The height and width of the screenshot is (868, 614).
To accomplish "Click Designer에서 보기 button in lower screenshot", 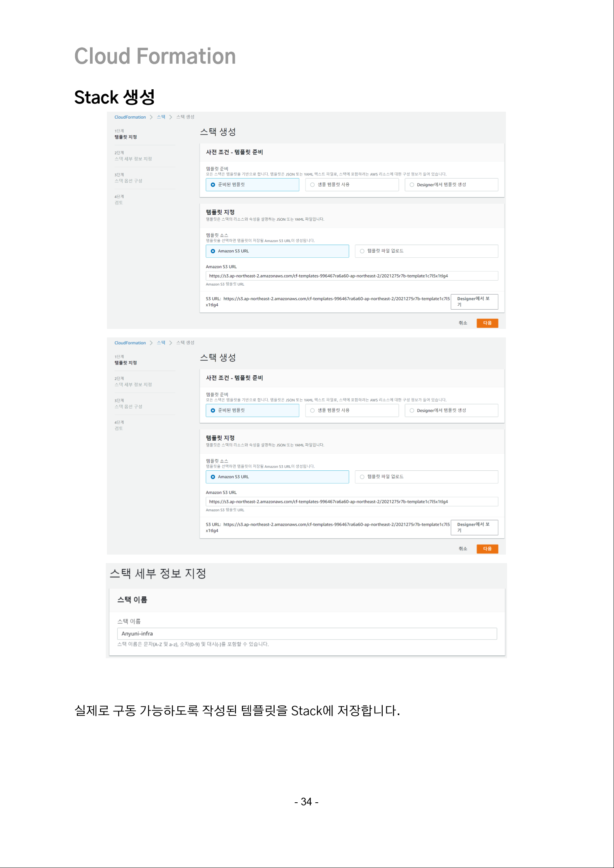I will click(x=474, y=528).
